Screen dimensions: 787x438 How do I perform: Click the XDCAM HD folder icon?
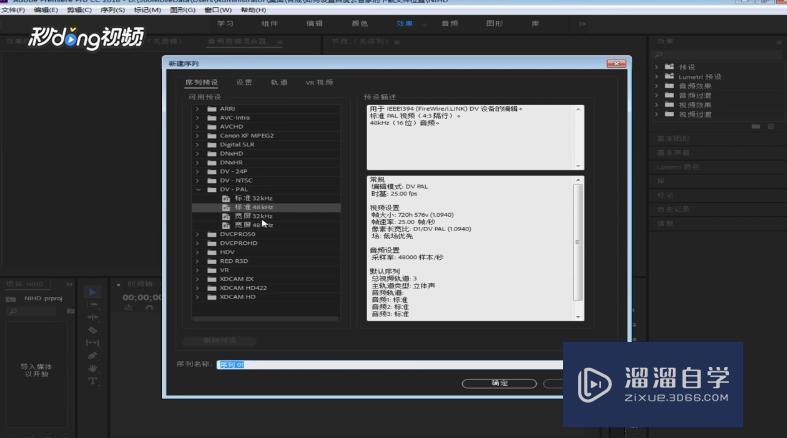(x=212, y=297)
